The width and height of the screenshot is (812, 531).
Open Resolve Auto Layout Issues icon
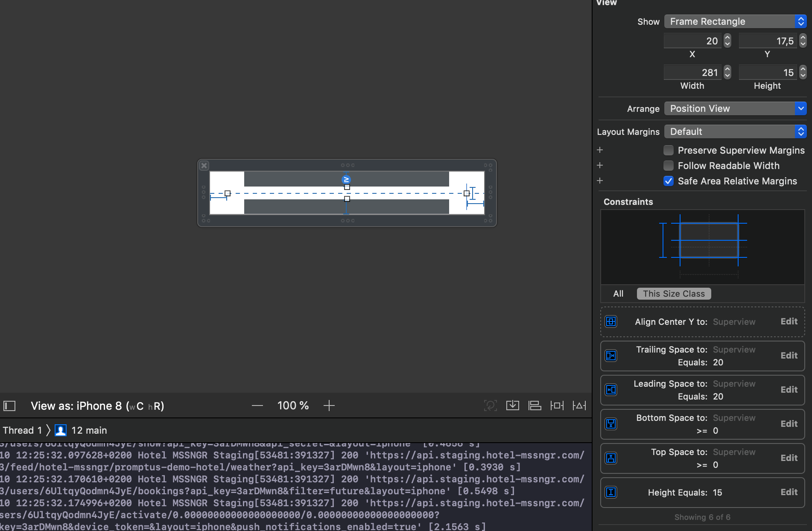tap(579, 406)
